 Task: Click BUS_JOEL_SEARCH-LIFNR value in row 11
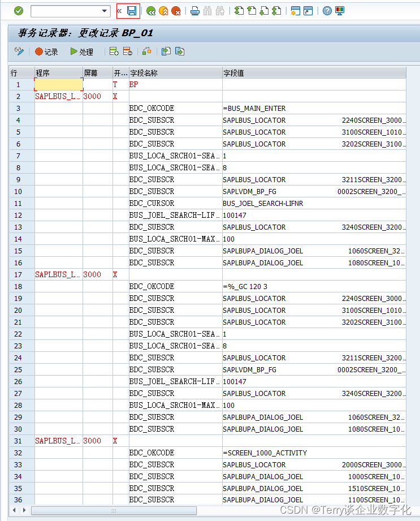tap(263, 203)
